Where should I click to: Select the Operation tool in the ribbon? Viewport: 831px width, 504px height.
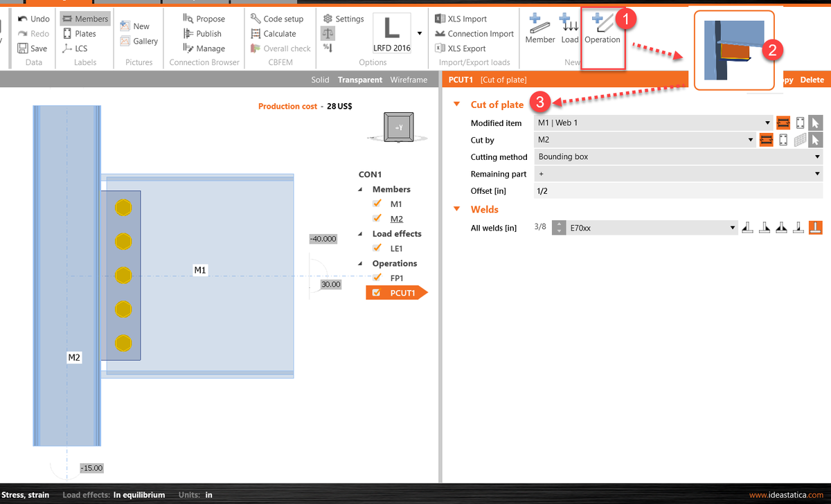pyautogui.click(x=602, y=33)
